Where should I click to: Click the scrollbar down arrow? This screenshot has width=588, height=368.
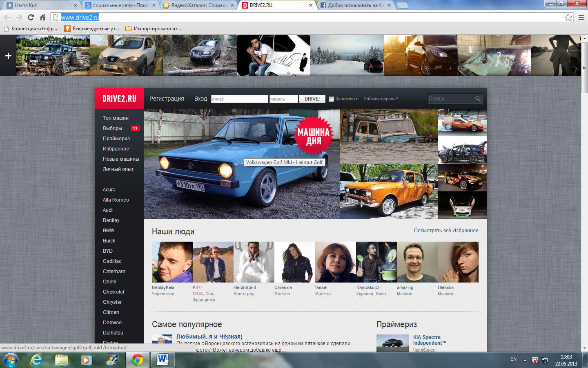(x=585, y=348)
